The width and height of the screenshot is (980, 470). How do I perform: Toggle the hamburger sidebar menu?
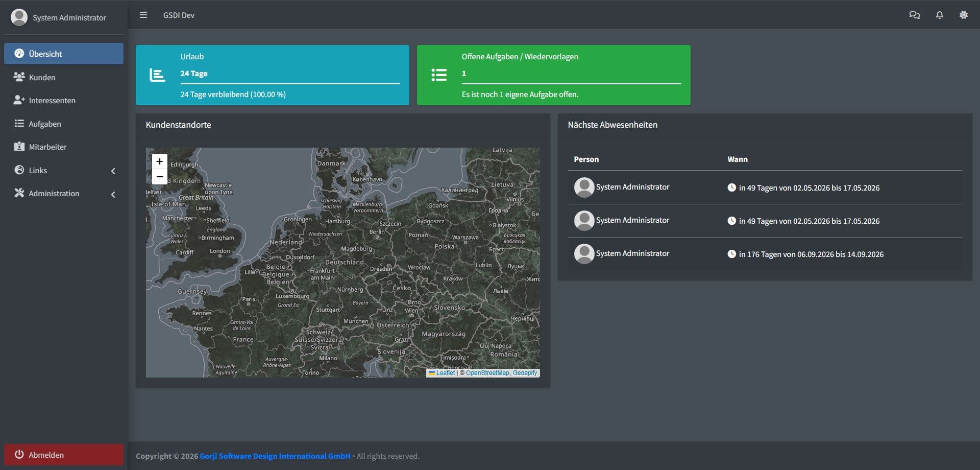click(x=143, y=15)
